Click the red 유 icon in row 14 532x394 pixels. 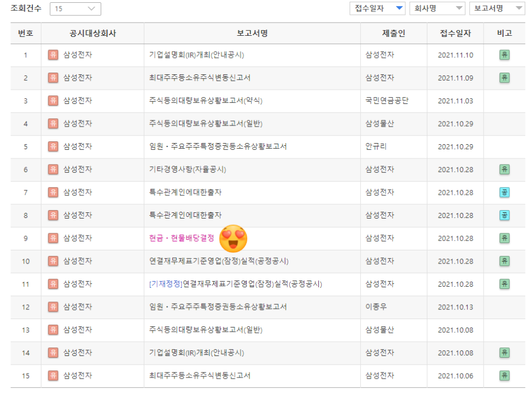(53, 353)
